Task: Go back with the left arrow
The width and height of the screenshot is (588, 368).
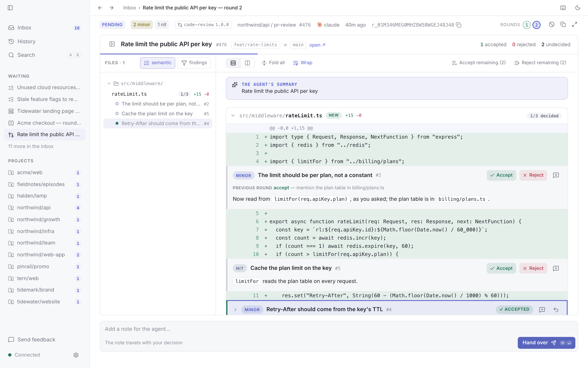Action: 100,8
